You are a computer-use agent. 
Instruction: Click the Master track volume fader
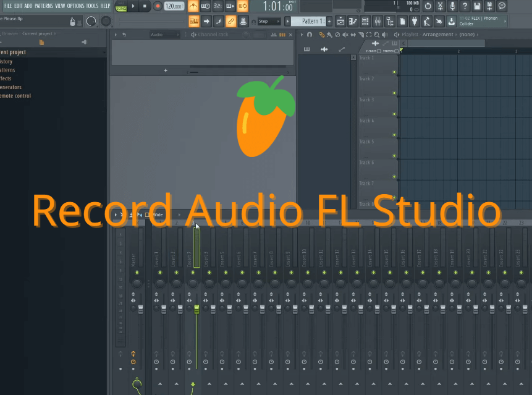click(140, 309)
